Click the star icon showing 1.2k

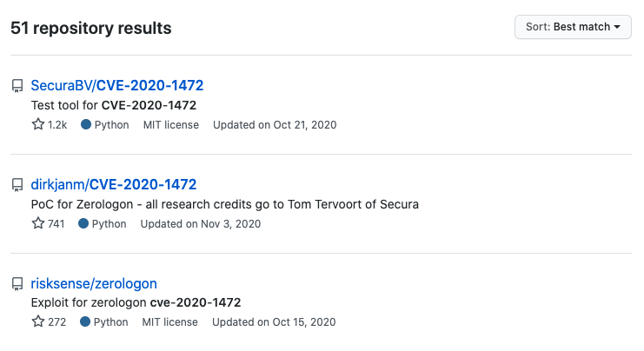click(x=38, y=124)
